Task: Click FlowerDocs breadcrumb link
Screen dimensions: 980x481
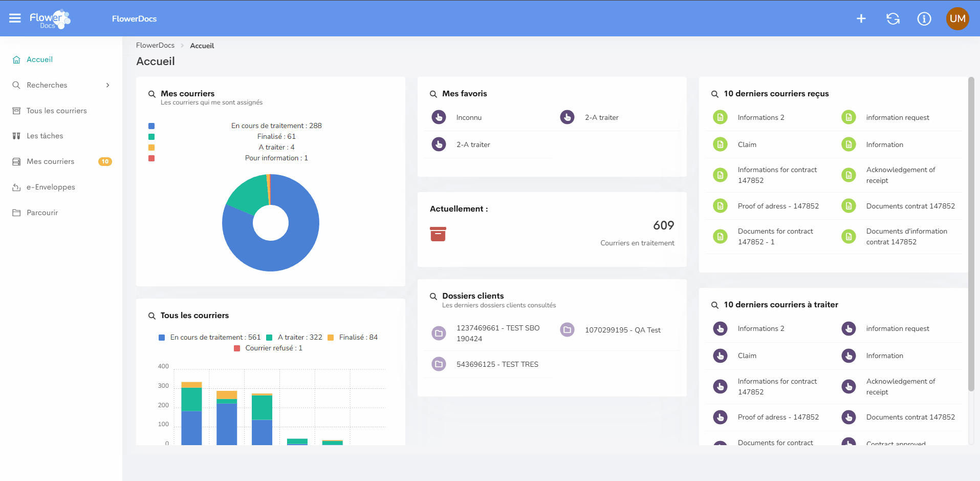Action: pyautogui.click(x=155, y=45)
